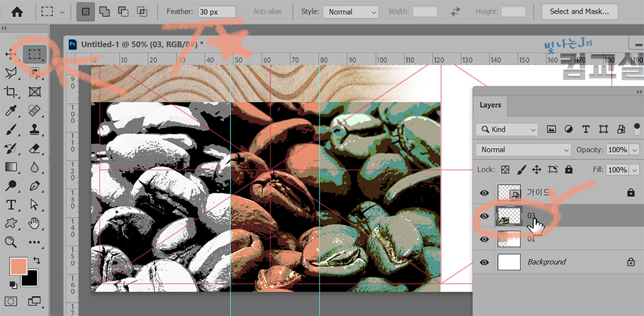Filter layers by smart objects
The width and height of the screenshot is (644, 316).
click(x=621, y=129)
